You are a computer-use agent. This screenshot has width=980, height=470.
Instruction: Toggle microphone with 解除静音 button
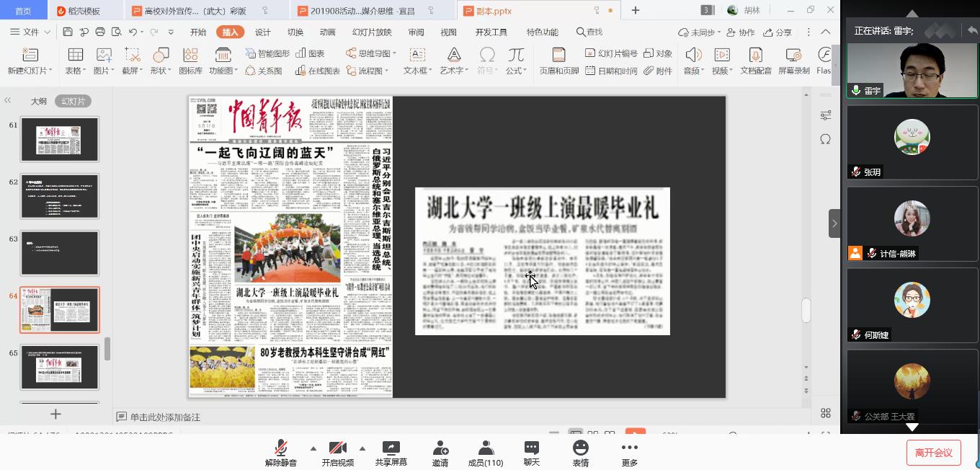pyautogui.click(x=280, y=448)
